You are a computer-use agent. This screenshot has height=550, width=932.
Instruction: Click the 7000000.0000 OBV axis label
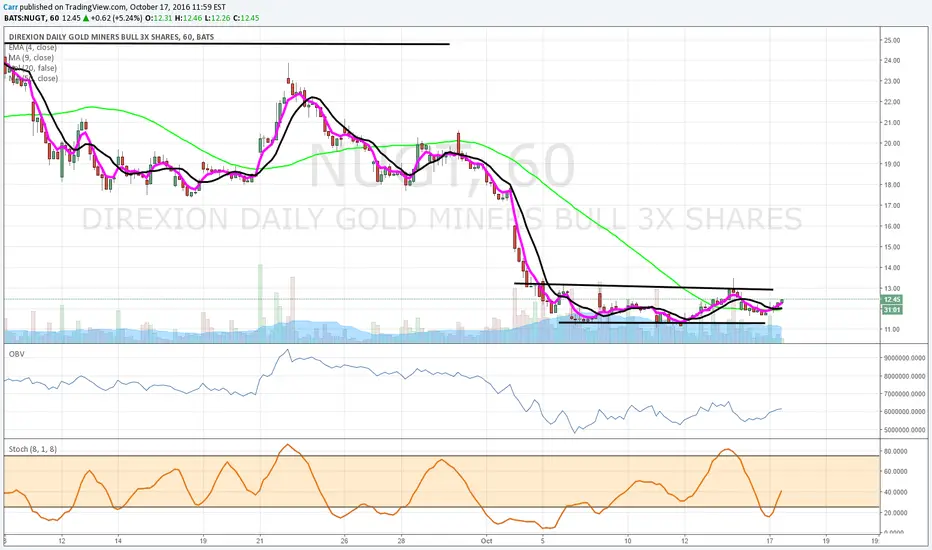click(x=905, y=394)
